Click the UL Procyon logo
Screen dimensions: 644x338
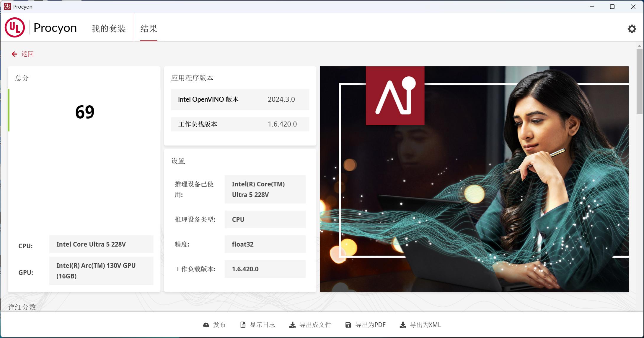15,28
